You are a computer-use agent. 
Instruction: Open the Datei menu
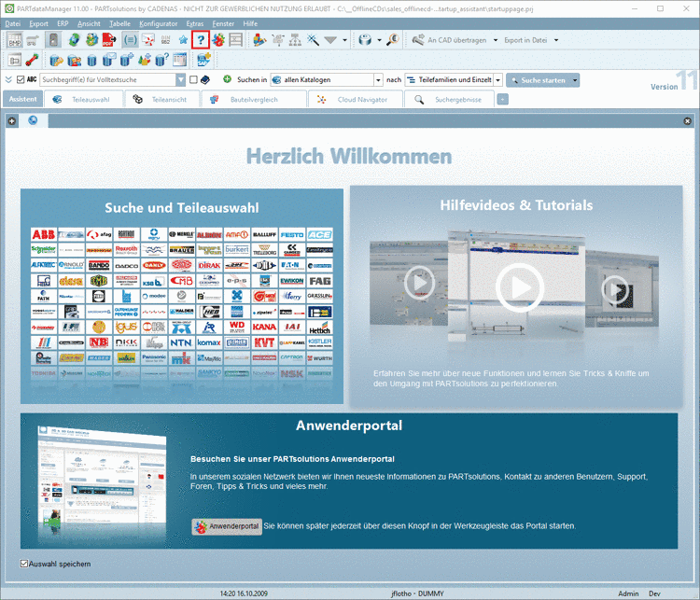point(12,23)
